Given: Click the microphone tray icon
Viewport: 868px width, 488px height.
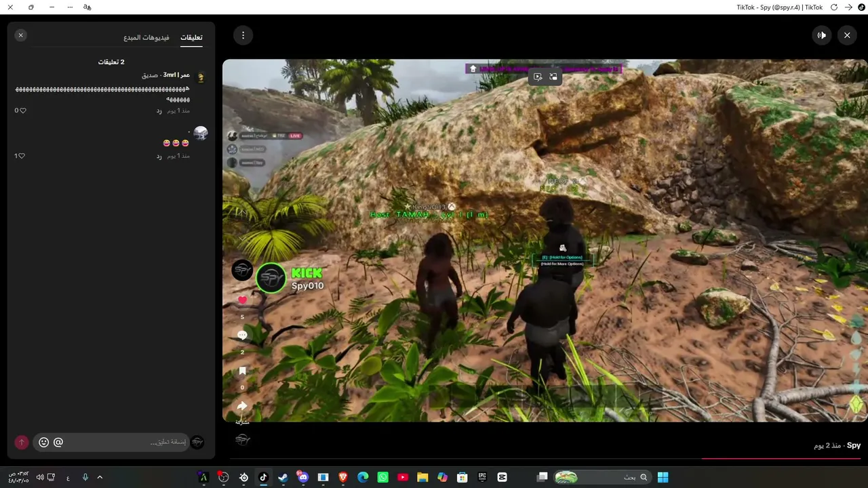Looking at the screenshot, I should pyautogui.click(x=85, y=477).
